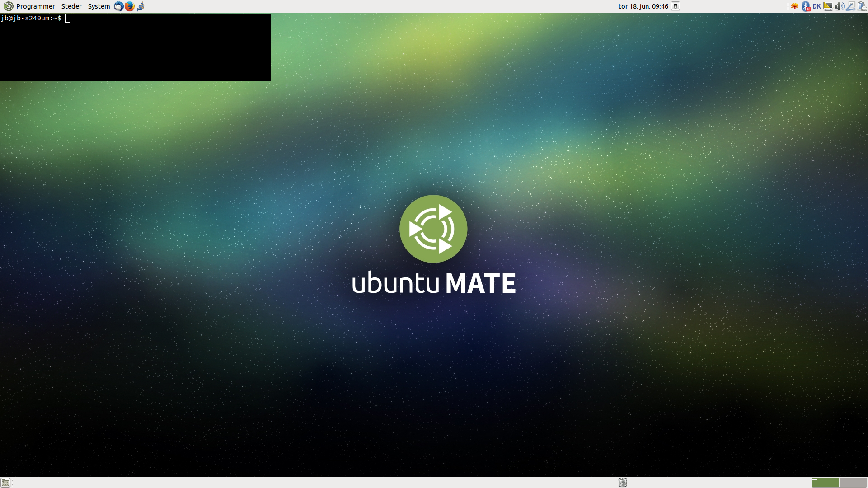
Task: Launch Pidgin messenger from the panel
Action: 141,6
